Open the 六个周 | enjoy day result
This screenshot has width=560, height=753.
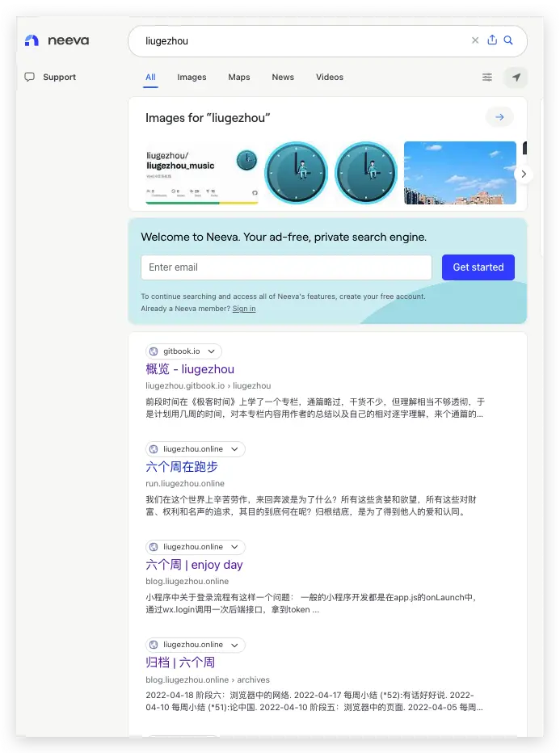coord(194,564)
